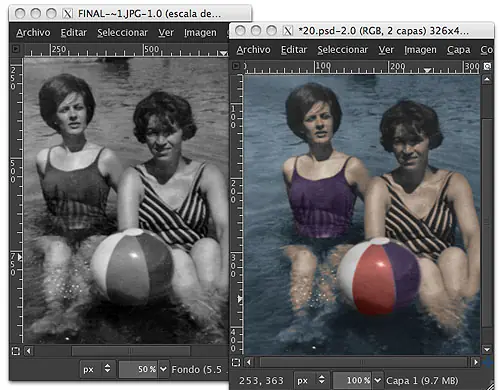Viewport: 500px width, 390px height.
Task: Click scroll right arrow in 20.psd window
Action: pos(476,362)
